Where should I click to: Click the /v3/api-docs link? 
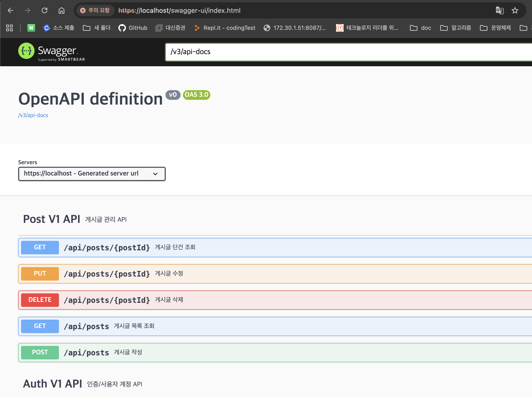pyautogui.click(x=33, y=115)
